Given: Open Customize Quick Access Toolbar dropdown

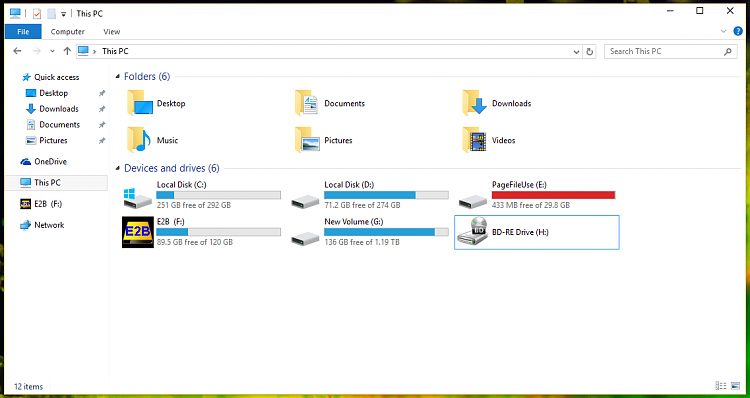Looking at the screenshot, I should point(63,14).
